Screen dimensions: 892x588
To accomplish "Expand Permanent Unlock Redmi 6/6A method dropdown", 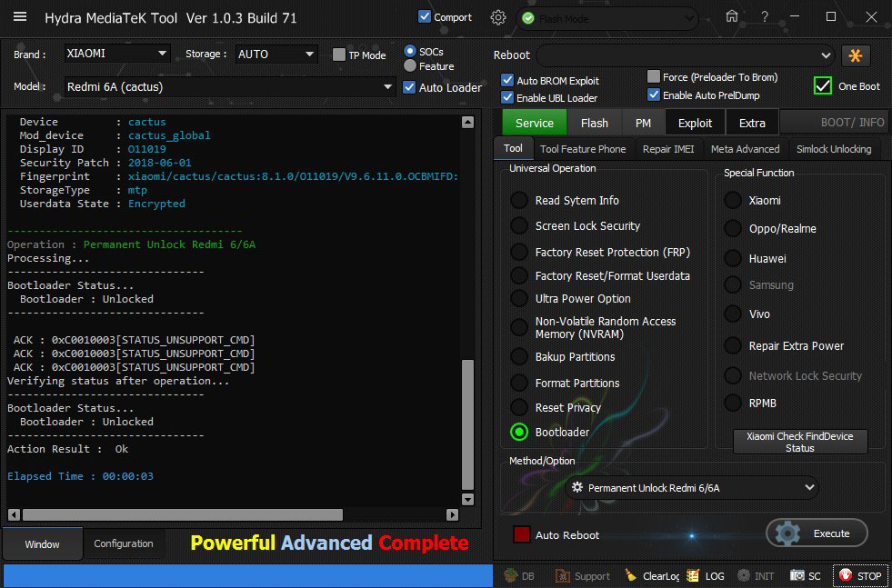I will pyautogui.click(x=692, y=488).
